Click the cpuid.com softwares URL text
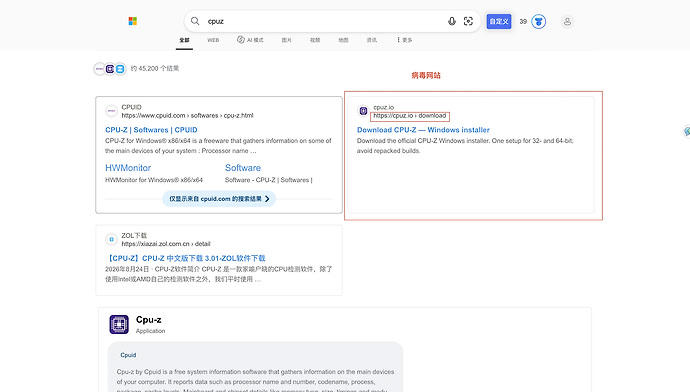 (187, 115)
